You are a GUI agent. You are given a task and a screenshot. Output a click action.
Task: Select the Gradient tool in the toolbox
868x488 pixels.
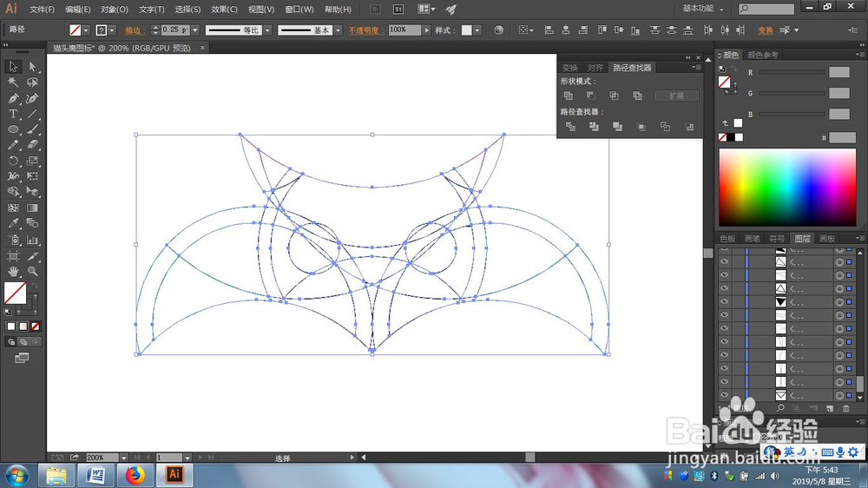pyautogui.click(x=32, y=208)
